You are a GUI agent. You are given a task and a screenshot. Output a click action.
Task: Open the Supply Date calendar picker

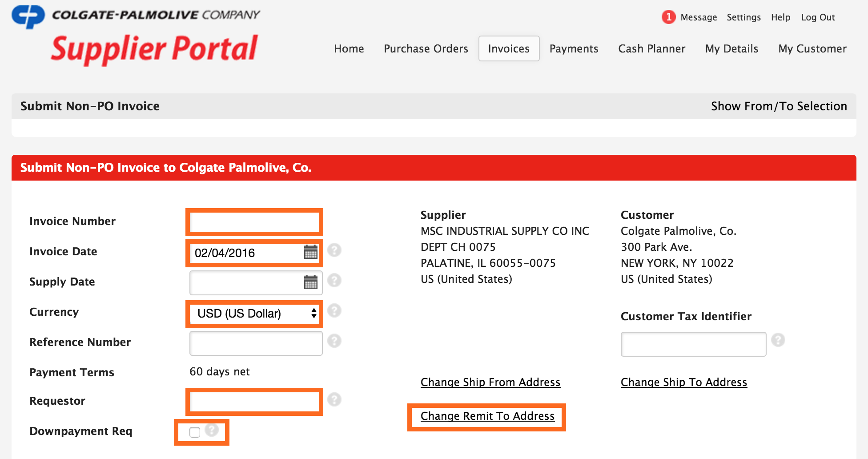[310, 282]
